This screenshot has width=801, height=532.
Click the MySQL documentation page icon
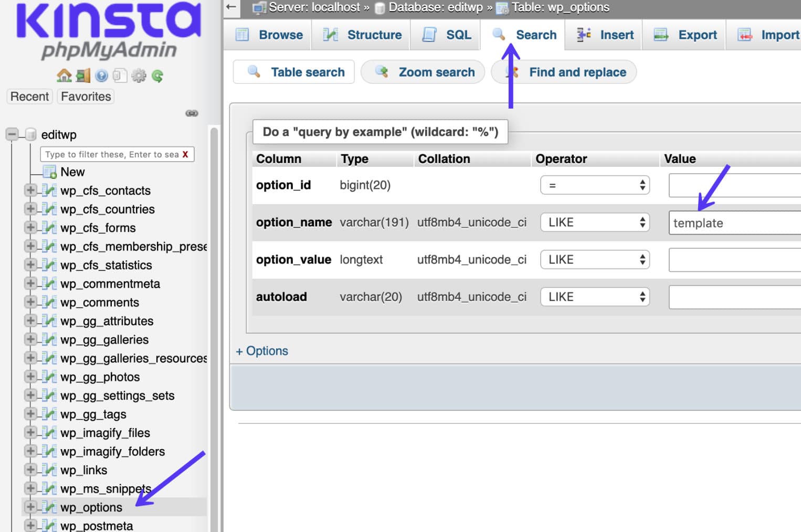(121, 75)
